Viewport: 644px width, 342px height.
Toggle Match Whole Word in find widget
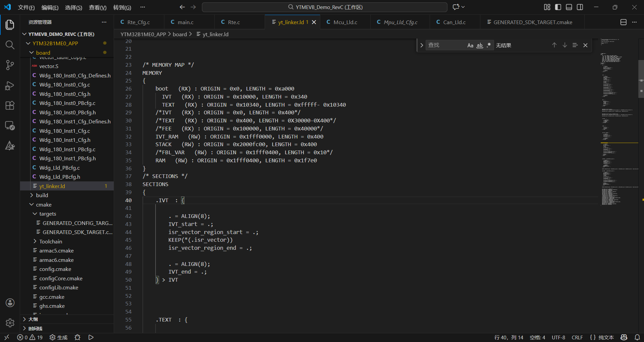click(480, 45)
